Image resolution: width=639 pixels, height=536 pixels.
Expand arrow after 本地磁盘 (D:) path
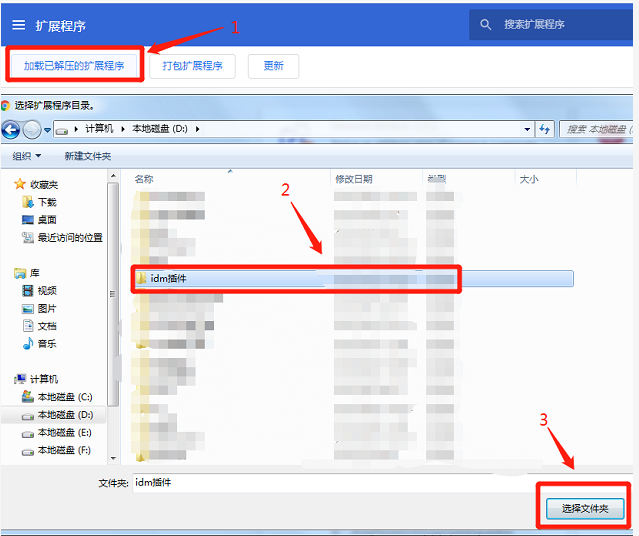click(198, 129)
